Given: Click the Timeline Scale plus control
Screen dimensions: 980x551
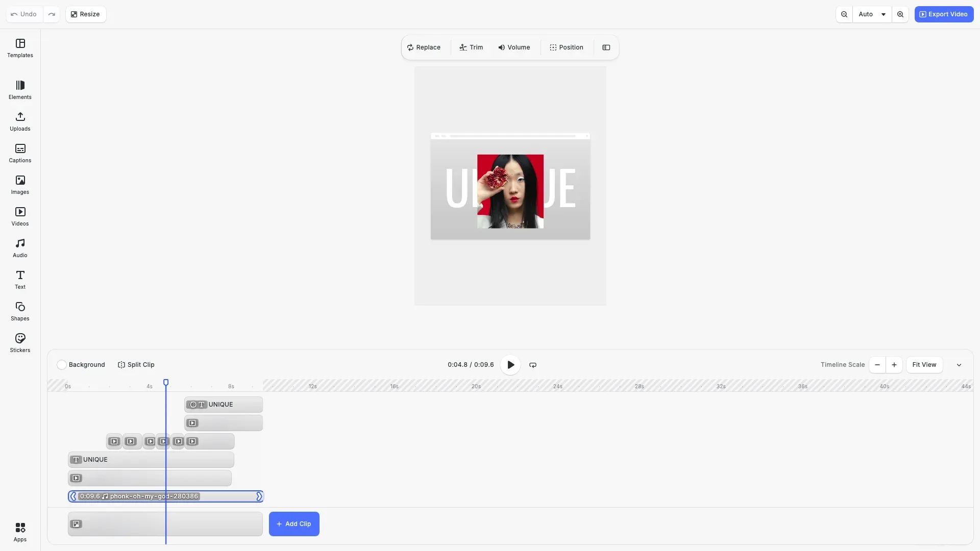Looking at the screenshot, I should [894, 365].
